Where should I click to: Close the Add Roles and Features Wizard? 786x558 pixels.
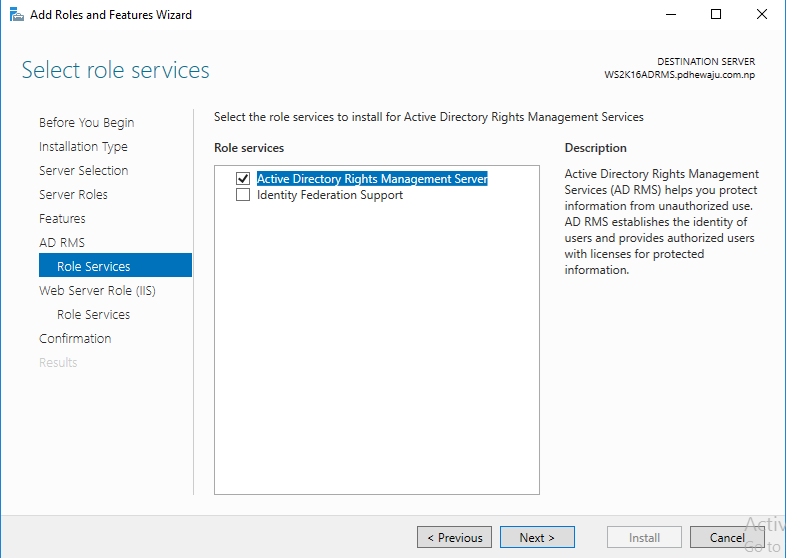761,14
